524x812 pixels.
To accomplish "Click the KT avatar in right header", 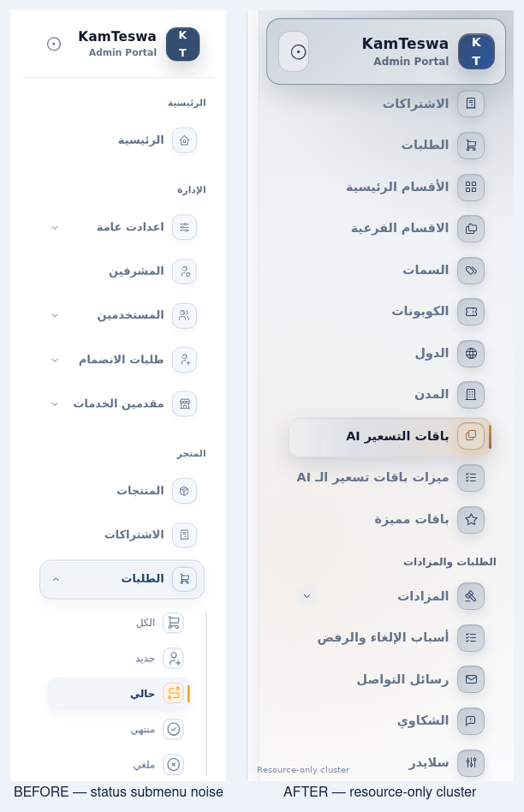I will (x=476, y=51).
